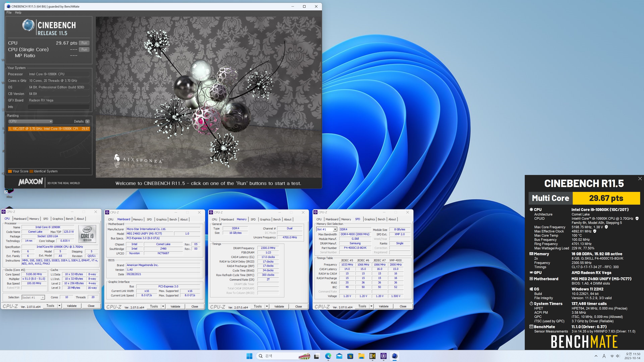This screenshot has width=644, height=362.
Task: Open Task View from taskbar
Action: coord(316,356)
